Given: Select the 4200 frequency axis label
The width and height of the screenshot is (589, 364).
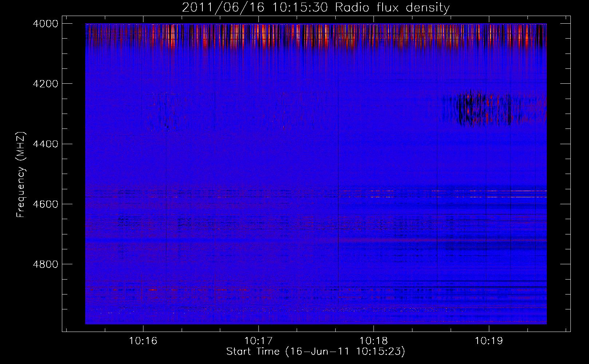Looking at the screenshot, I should [x=46, y=84].
